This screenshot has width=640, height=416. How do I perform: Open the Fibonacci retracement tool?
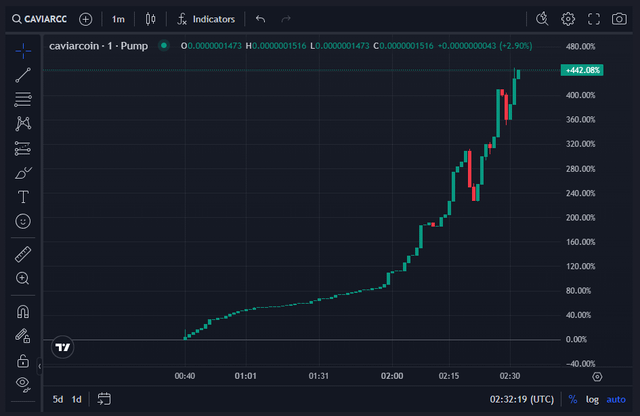23,99
